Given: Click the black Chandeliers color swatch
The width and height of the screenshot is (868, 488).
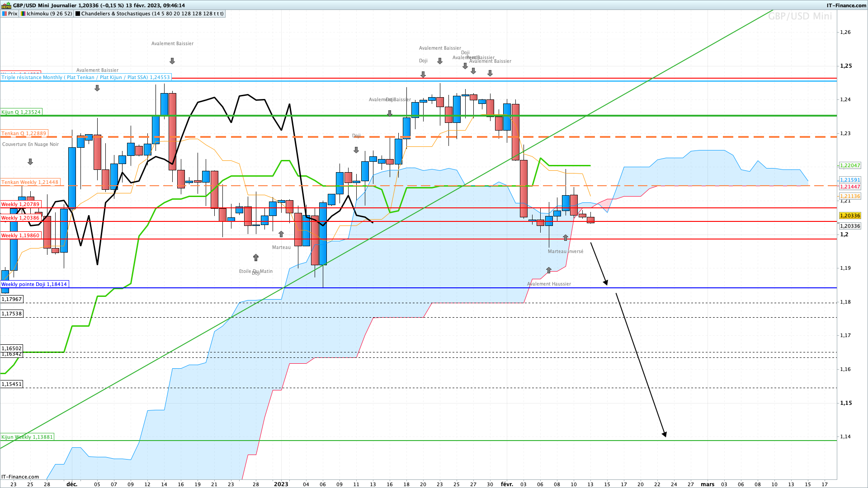Looking at the screenshot, I should click(78, 14).
